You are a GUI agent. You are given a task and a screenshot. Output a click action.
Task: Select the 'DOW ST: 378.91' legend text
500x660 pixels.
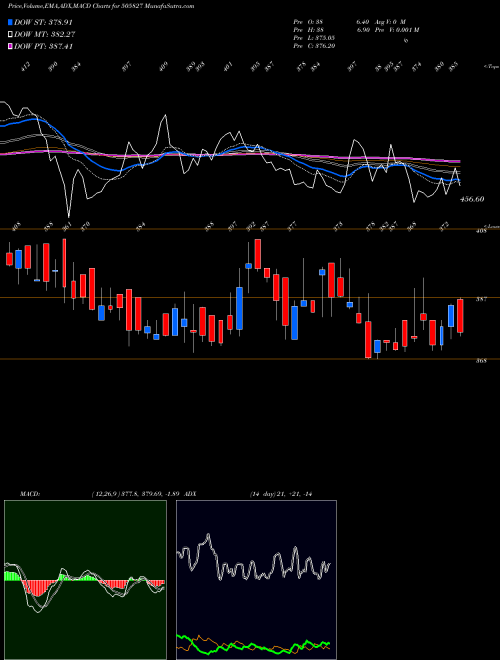pyautogui.click(x=44, y=22)
